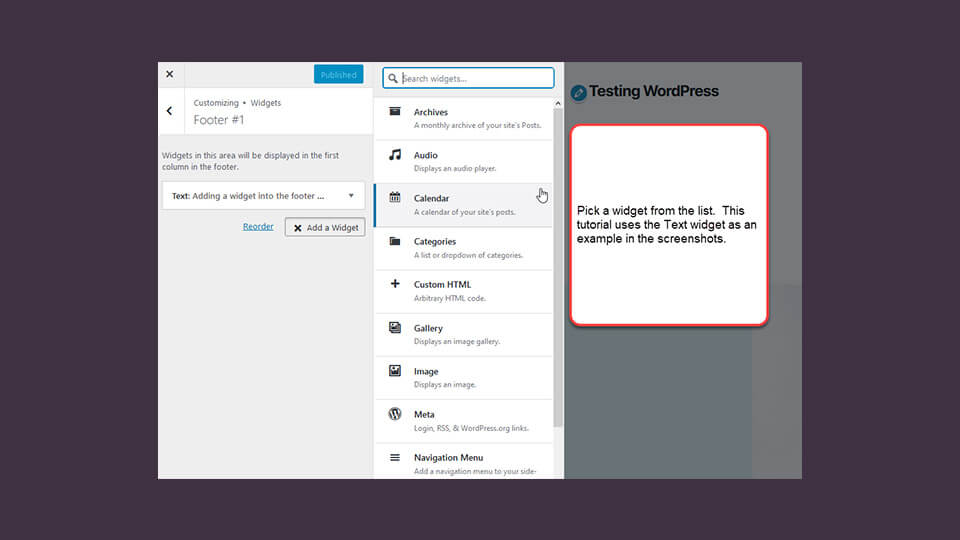Close the Customizer with the X icon

tap(170, 74)
